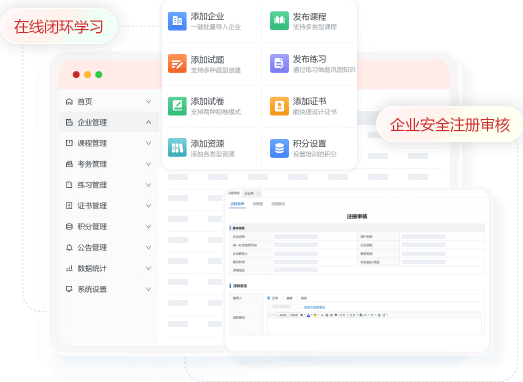Click the 企业管理 sidebar icon
Image resolution: width=523 pixels, height=382 pixels.
click(69, 122)
